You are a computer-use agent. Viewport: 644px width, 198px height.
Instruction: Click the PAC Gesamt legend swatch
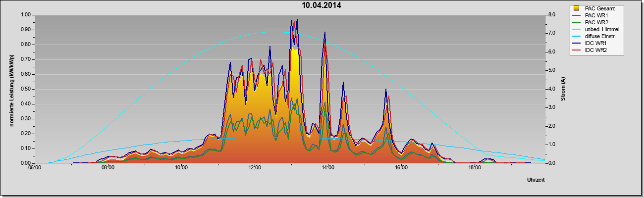tap(577, 8)
